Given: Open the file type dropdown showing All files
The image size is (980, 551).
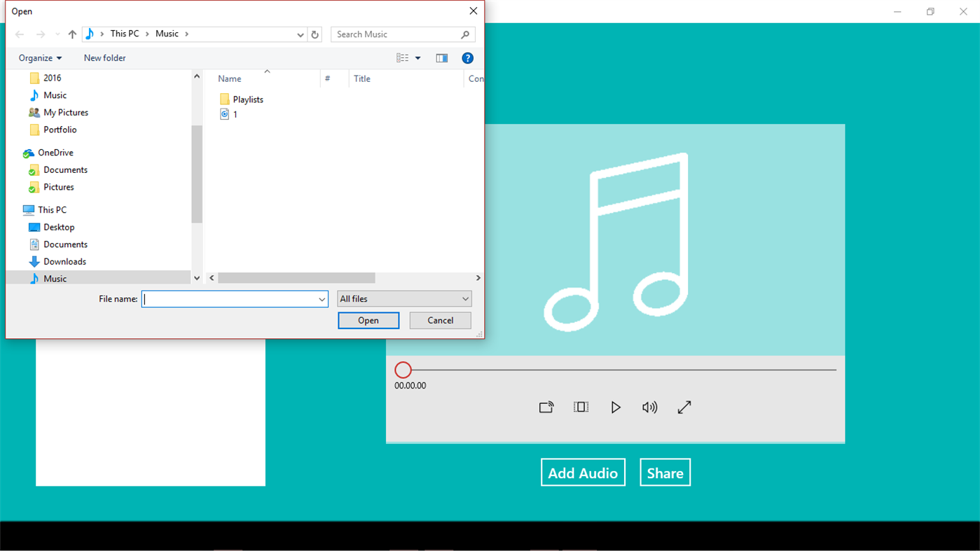Looking at the screenshot, I should [x=404, y=298].
